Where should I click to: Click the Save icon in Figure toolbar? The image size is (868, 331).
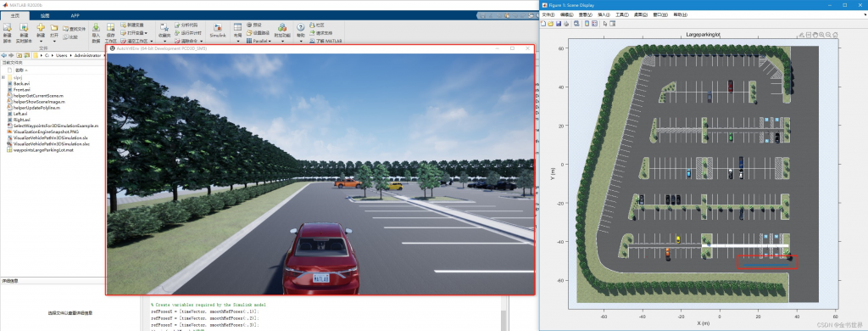pos(559,24)
